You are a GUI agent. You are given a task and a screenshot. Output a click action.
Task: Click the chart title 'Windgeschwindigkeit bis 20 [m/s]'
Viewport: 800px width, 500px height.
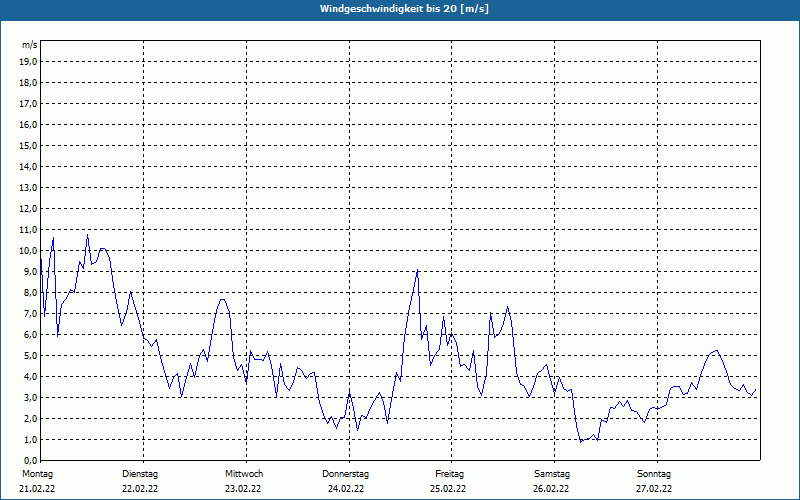point(404,9)
